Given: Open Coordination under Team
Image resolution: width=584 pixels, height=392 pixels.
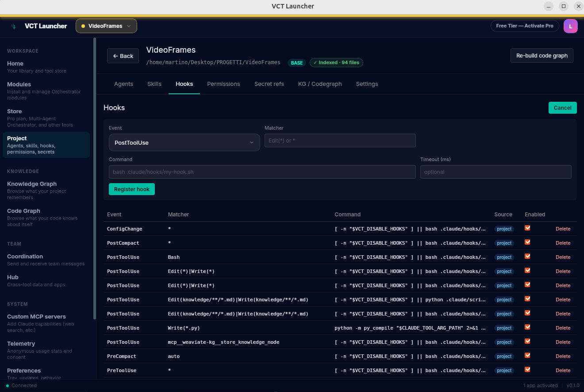Looking at the screenshot, I should pos(46,260).
